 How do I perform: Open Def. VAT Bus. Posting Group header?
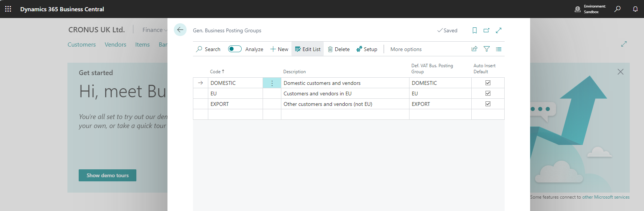(x=432, y=68)
